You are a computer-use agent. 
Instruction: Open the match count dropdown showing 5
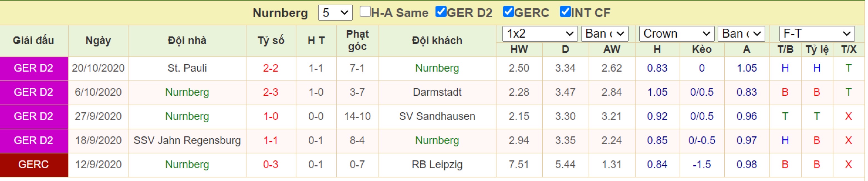(x=335, y=13)
